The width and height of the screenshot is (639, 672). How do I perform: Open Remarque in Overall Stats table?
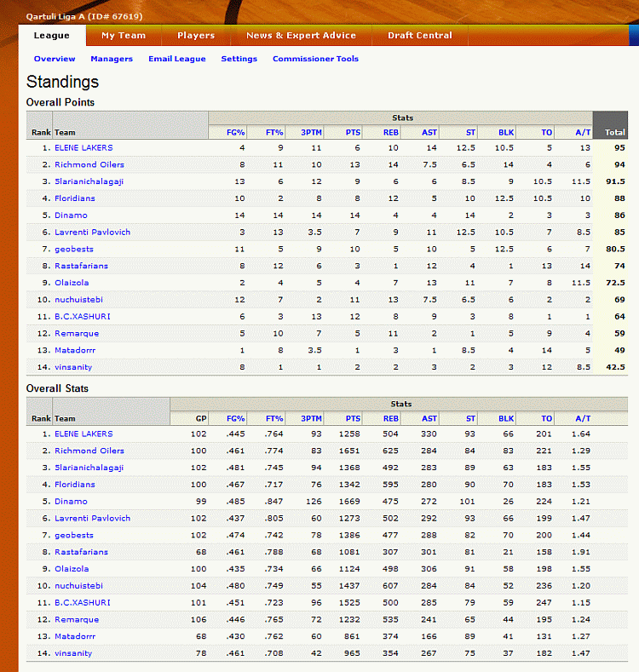[x=77, y=620]
